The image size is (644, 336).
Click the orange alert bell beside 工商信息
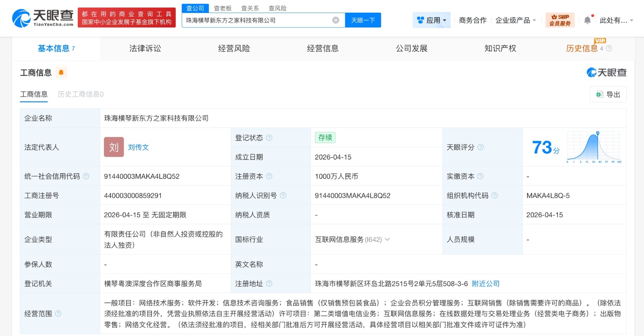tap(61, 73)
